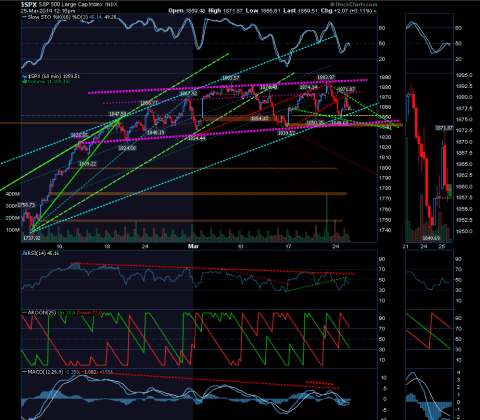Click the 1871.87 label in zoom panel

click(444, 128)
